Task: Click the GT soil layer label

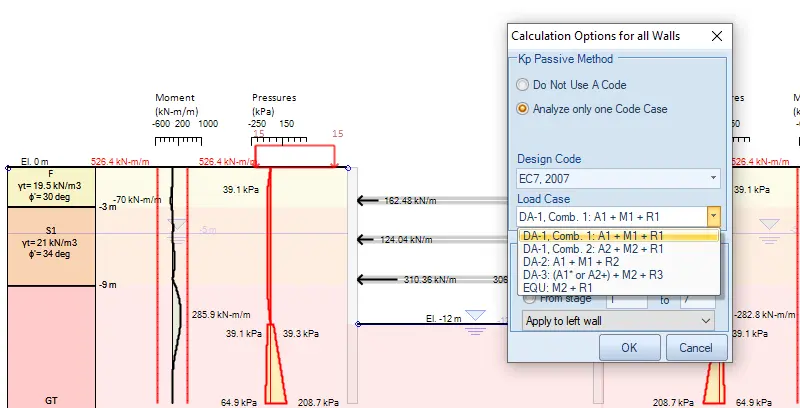Action: coord(51,400)
